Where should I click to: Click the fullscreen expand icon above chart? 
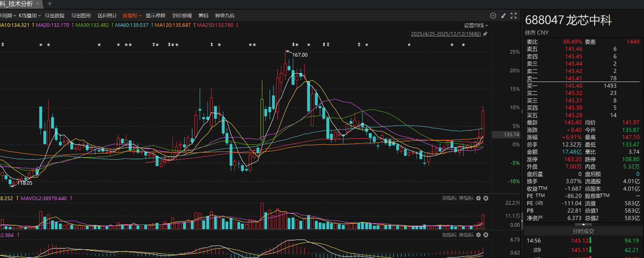point(513,16)
